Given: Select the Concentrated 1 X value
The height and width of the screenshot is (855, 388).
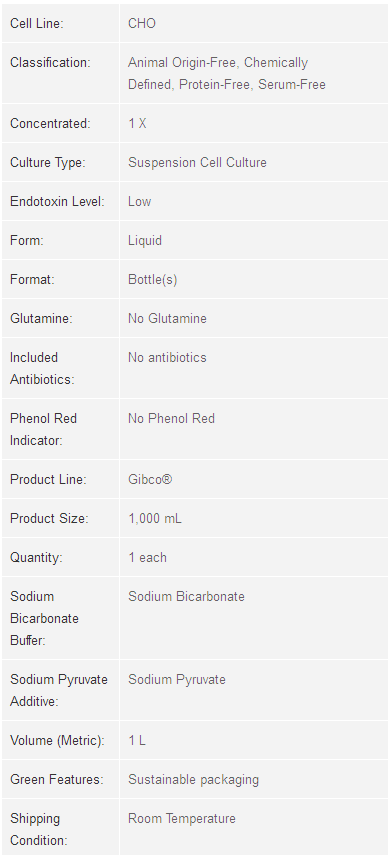Looking at the screenshot, I should pyautogui.click(x=137, y=124).
